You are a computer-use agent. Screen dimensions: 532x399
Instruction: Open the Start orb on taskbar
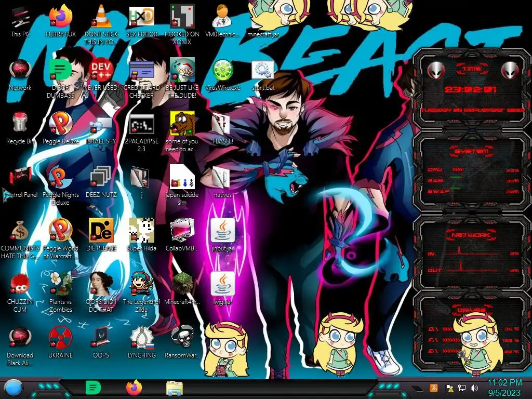coord(13,388)
